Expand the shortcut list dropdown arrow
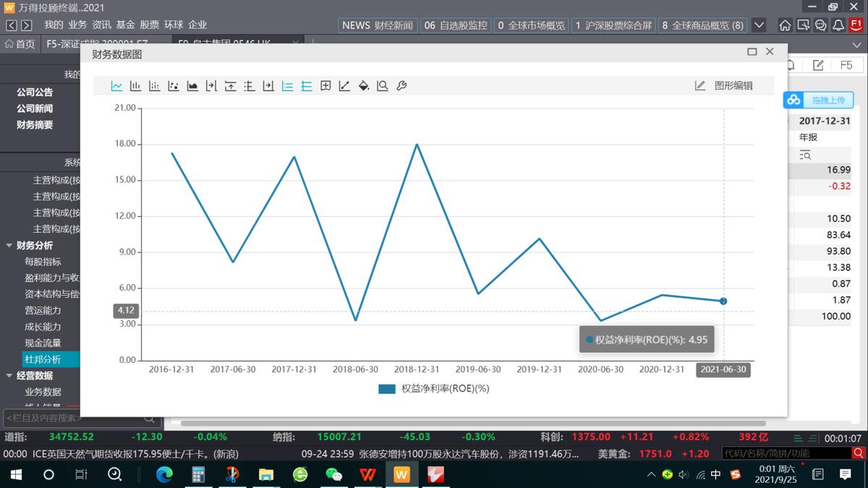Screen dimensions: 868x488 click(759, 25)
